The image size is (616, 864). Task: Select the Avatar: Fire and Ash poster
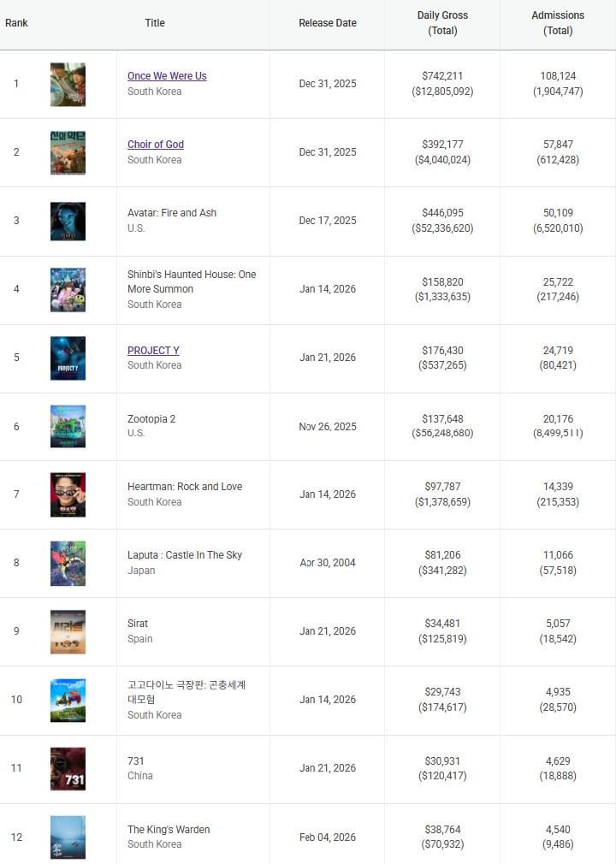[x=68, y=221]
